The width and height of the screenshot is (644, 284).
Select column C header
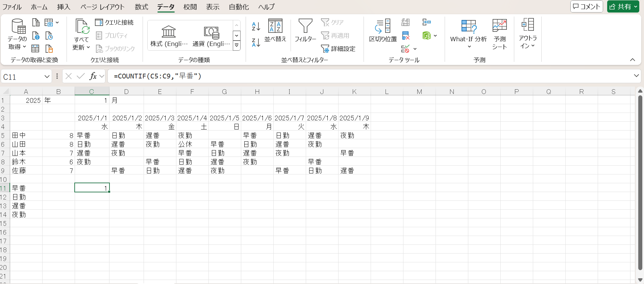(92, 91)
